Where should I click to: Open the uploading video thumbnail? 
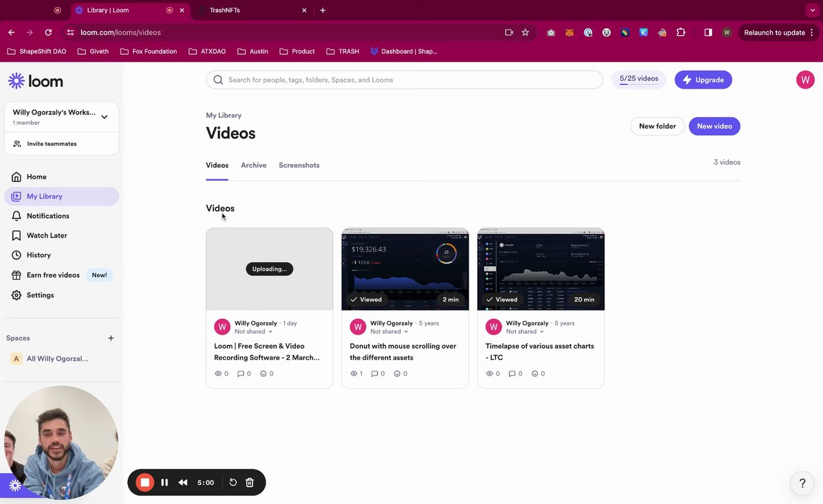point(269,269)
